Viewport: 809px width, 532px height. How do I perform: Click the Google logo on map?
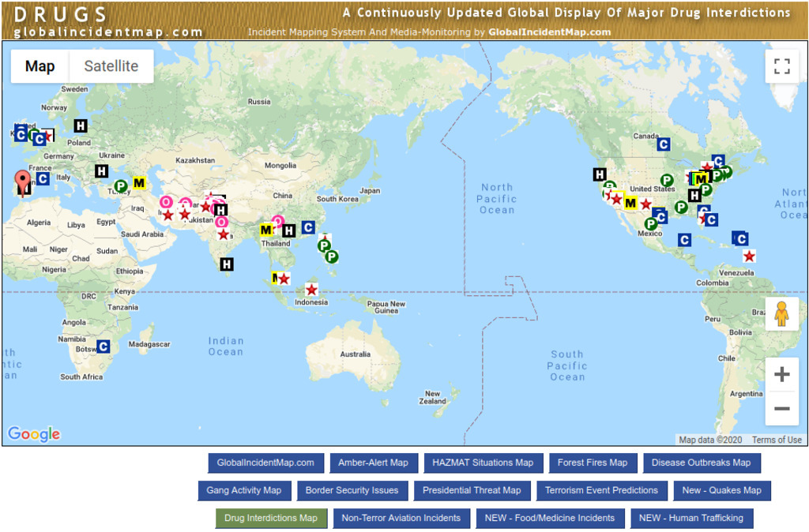(x=33, y=434)
